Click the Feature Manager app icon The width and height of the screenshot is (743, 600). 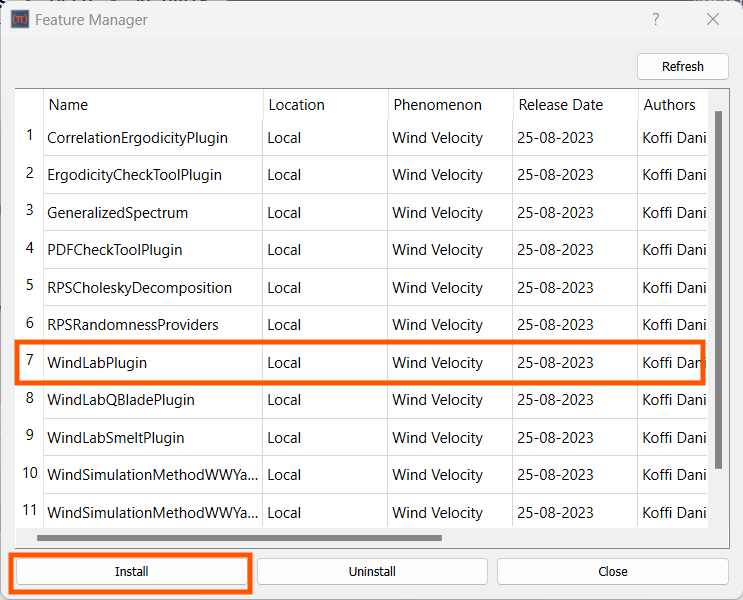click(19, 19)
